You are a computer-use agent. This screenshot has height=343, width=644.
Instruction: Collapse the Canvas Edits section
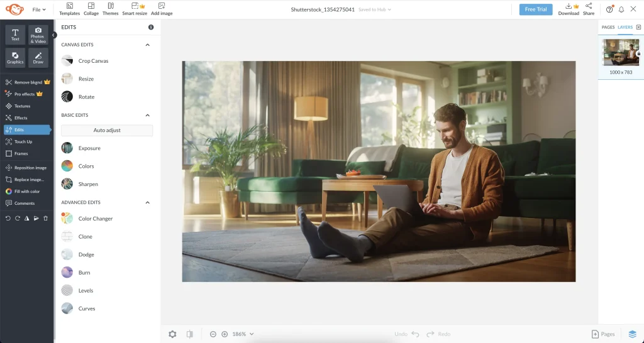pyautogui.click(x=148, y=45)
